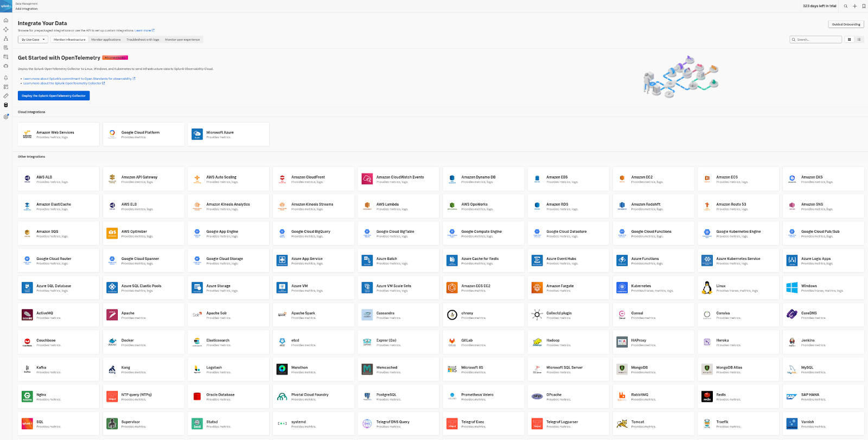Screen dimensions: 868x440
Task: Click Deploy the Splunk OpenTelemetry Collector button
Action: click(54, 95)
